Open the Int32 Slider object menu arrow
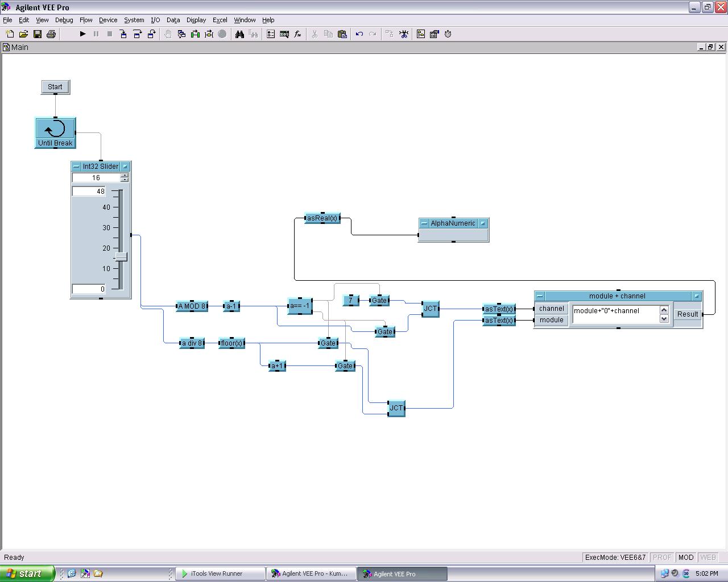Image resolution: width=728 pixels, height=582 pixels. click(125, 167)
